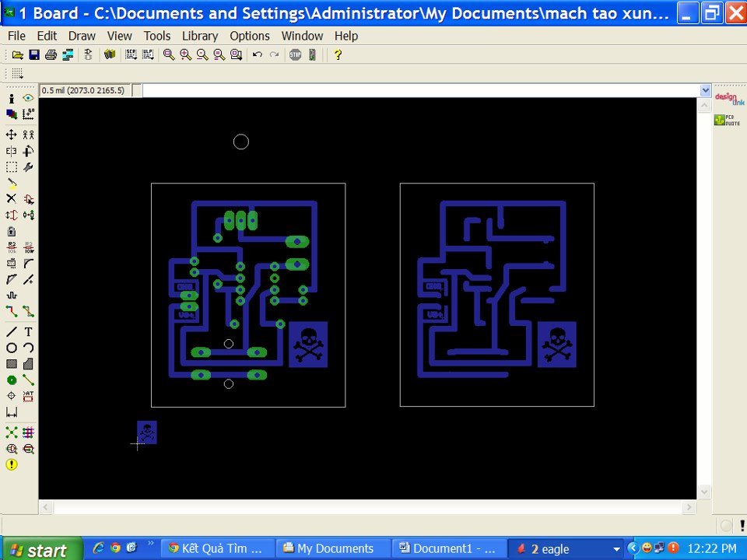The width and height of the screenshot is (747, 560).
Task: Click the Redraw magnifier icon
Action: click(x=219, y=54)
